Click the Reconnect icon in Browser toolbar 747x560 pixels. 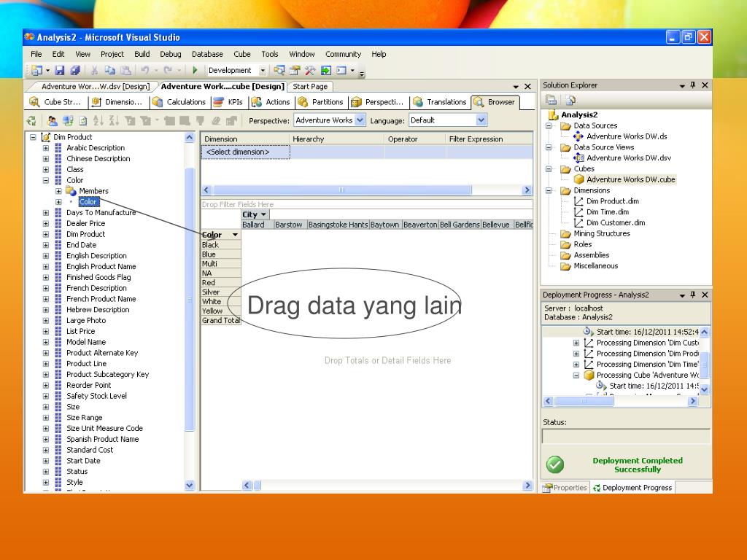pyautogui.click(x=31, y=121)
